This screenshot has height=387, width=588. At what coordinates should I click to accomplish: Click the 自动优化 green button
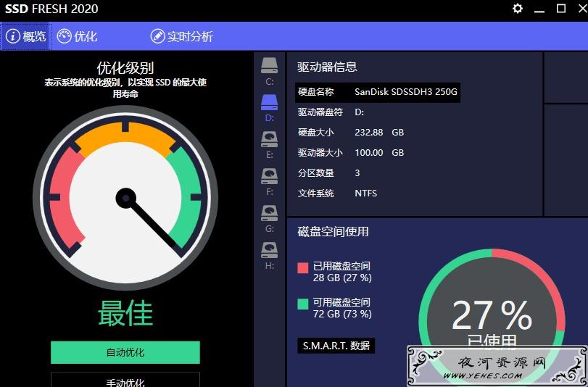point(125,352)
